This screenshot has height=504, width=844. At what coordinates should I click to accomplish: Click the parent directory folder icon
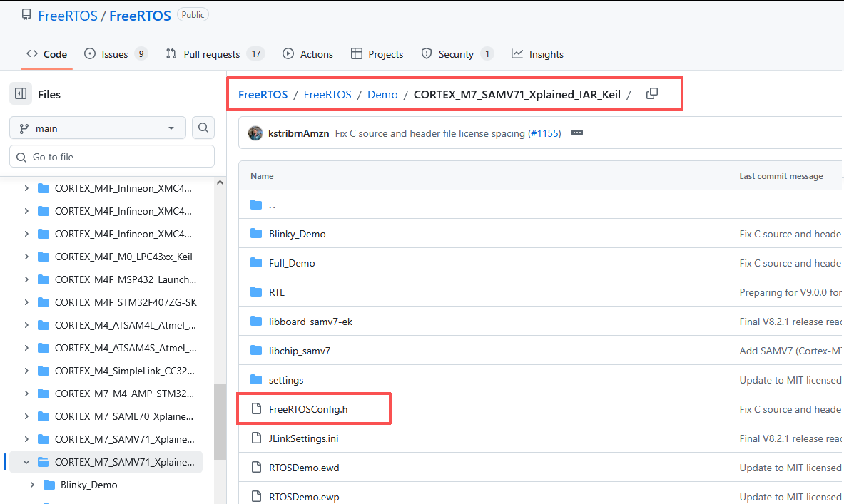tap(256, 205)
